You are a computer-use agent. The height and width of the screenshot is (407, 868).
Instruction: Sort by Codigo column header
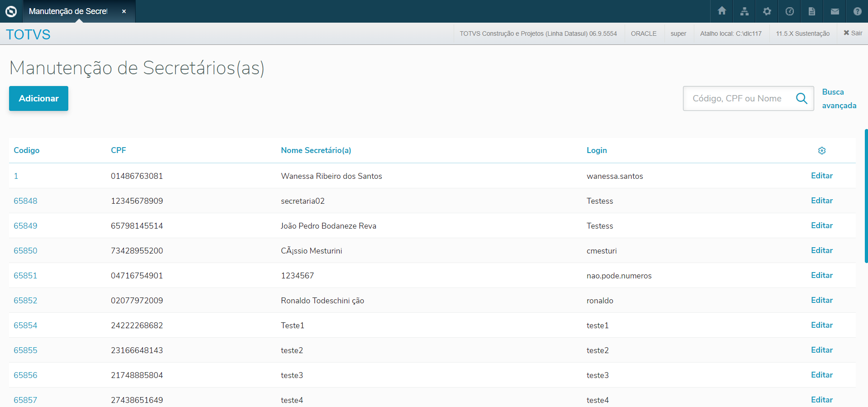pyautogui.click(x=27, y=150)
